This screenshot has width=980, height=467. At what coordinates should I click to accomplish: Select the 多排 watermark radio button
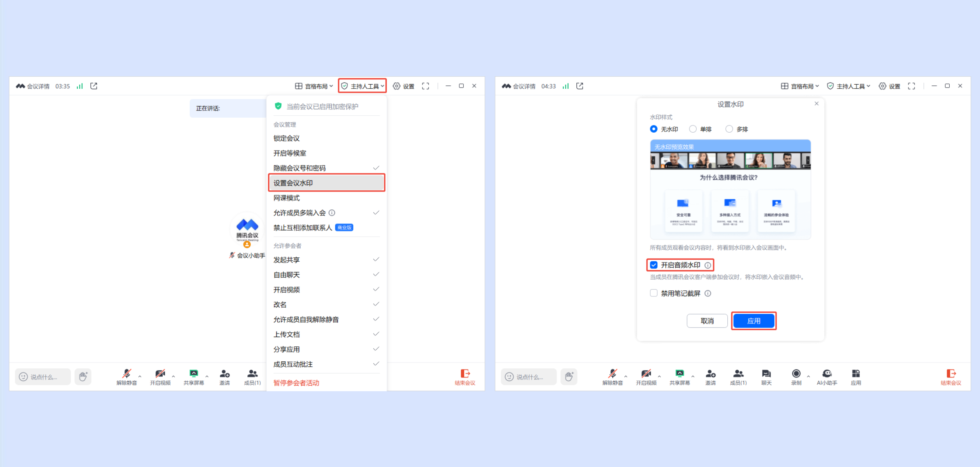click(729, 129)
